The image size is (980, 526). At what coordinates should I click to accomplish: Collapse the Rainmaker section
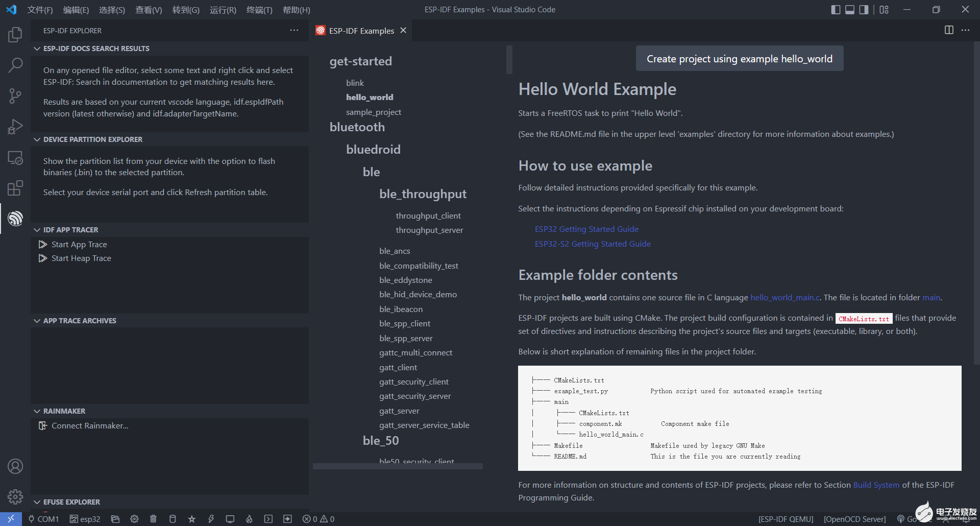pos(169,411)
